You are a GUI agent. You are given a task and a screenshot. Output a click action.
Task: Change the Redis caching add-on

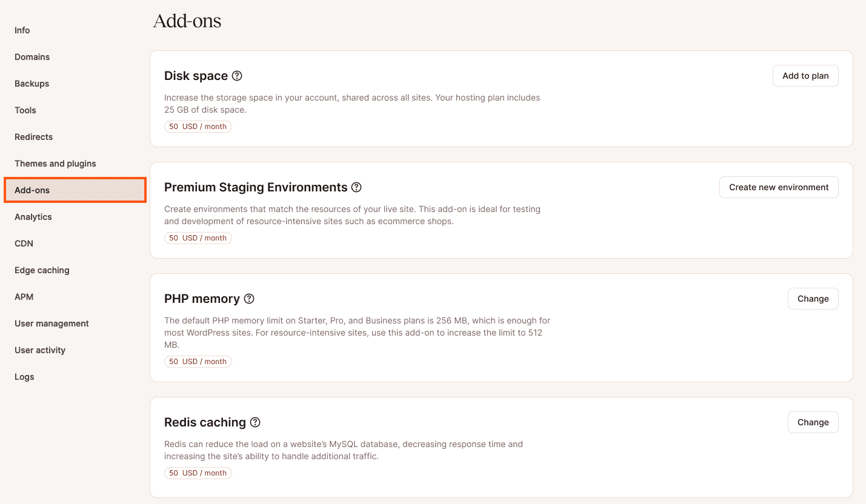tap(813, 422)
